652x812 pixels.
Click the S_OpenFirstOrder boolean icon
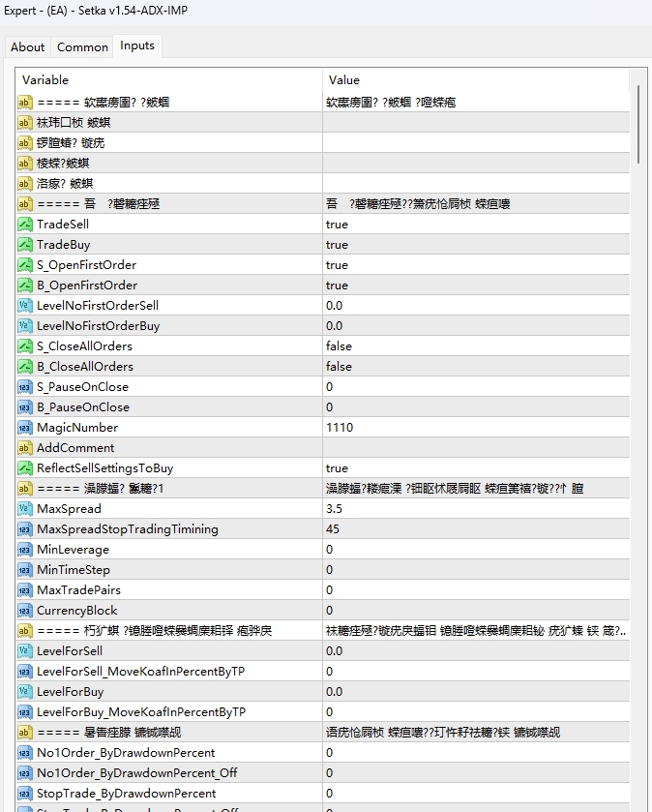coord(25,264)
